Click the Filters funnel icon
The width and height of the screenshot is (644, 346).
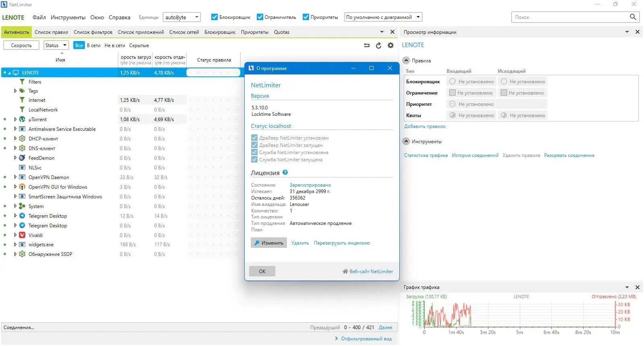pos(22,82)
